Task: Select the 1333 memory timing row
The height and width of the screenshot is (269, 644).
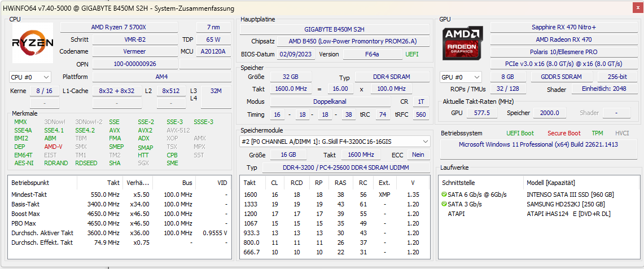Action: pos(334,204)
